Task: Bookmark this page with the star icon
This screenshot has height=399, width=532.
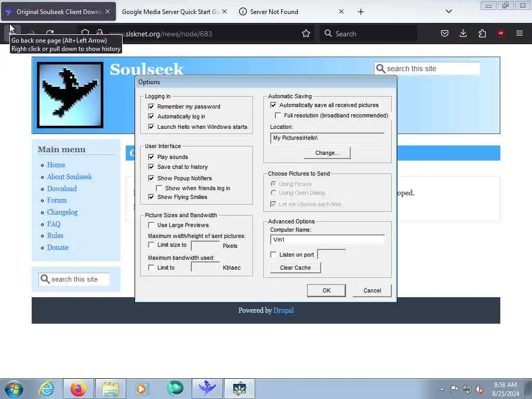Action: pos(306,33)
